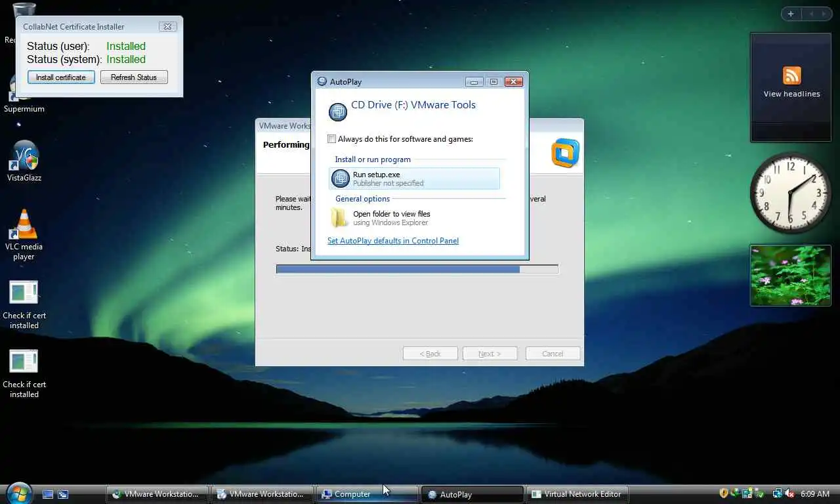Click Cancel in the VMware installer
This screenshot has height=504, width=840.
click(553, 354)
